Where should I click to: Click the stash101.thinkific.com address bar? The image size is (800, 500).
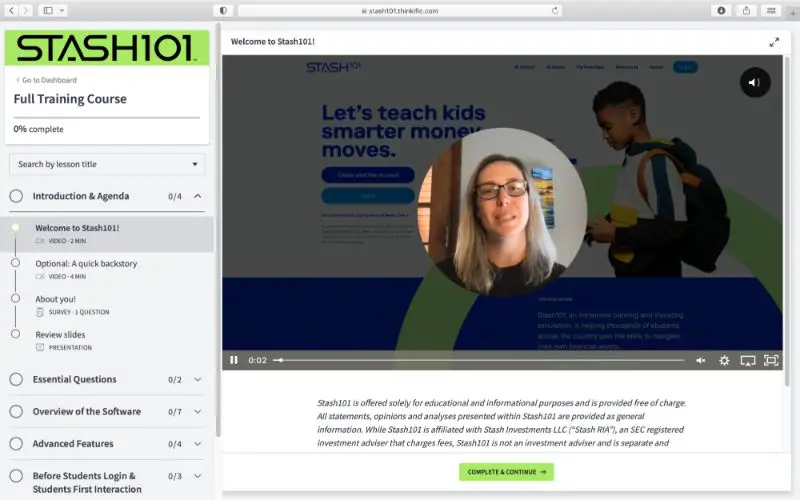coord(400,11)
